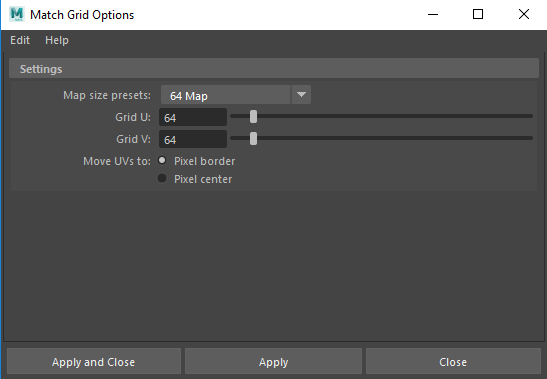Screen dimensions: 547x379
Task: Maximize the Match Grid Options window
Action: [478, 14]
